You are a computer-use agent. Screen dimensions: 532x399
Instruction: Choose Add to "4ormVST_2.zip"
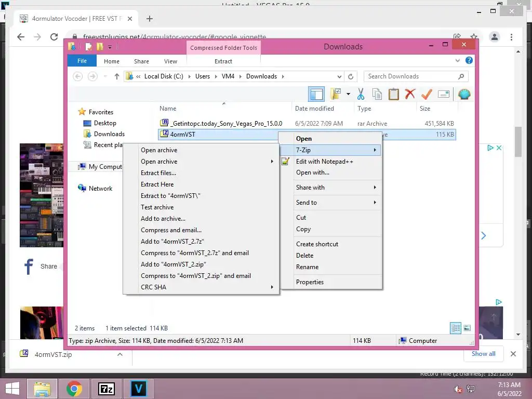click(x=201, y=264)
